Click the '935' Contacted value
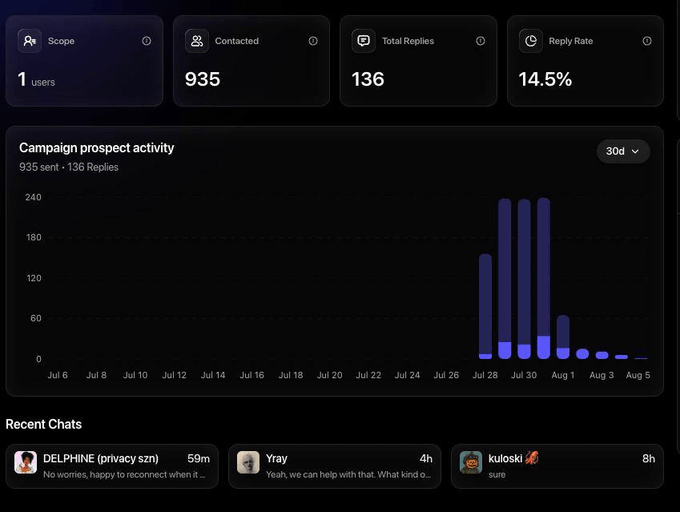Screen dimensions: 680x512 click(203, 79)
